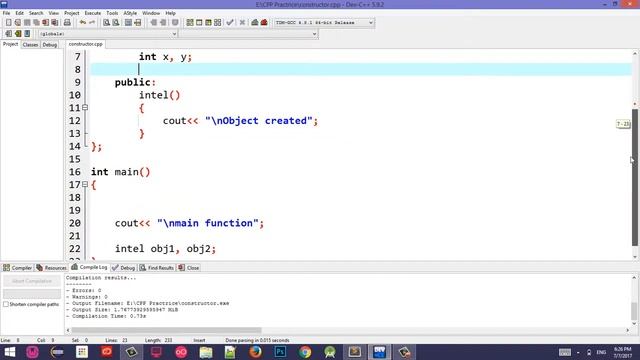Image resolution: width=640 pixels, height=360 pixels.
Task: Click the Abort Compilation button
Action: click(32, 281)
